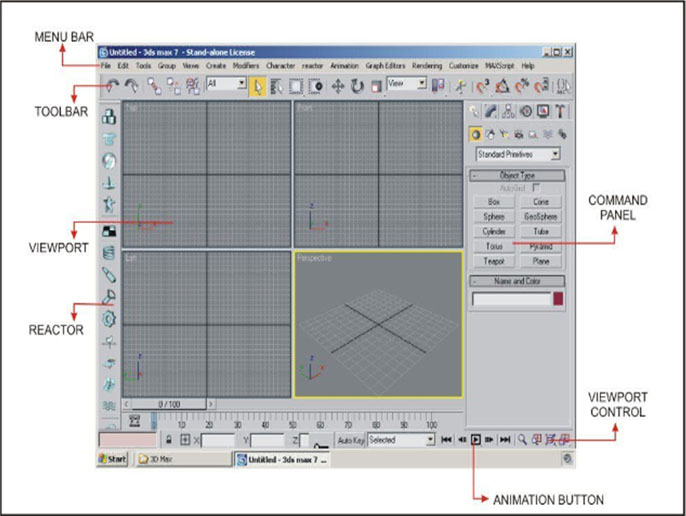Click the Unlink Selection icon
686x516 pixels.
tap(174, 86)
